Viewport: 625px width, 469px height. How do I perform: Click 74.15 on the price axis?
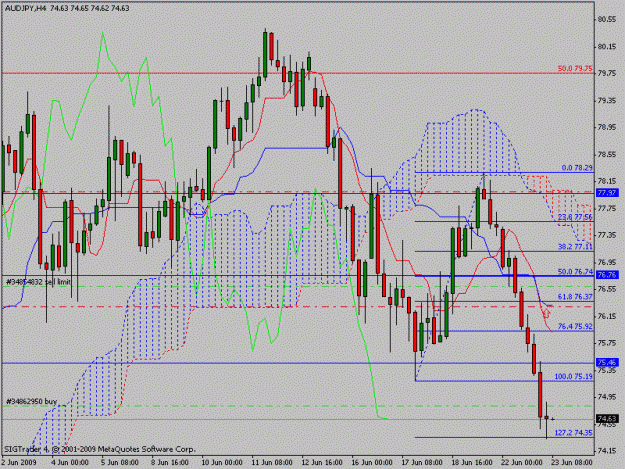coord(607,451)
